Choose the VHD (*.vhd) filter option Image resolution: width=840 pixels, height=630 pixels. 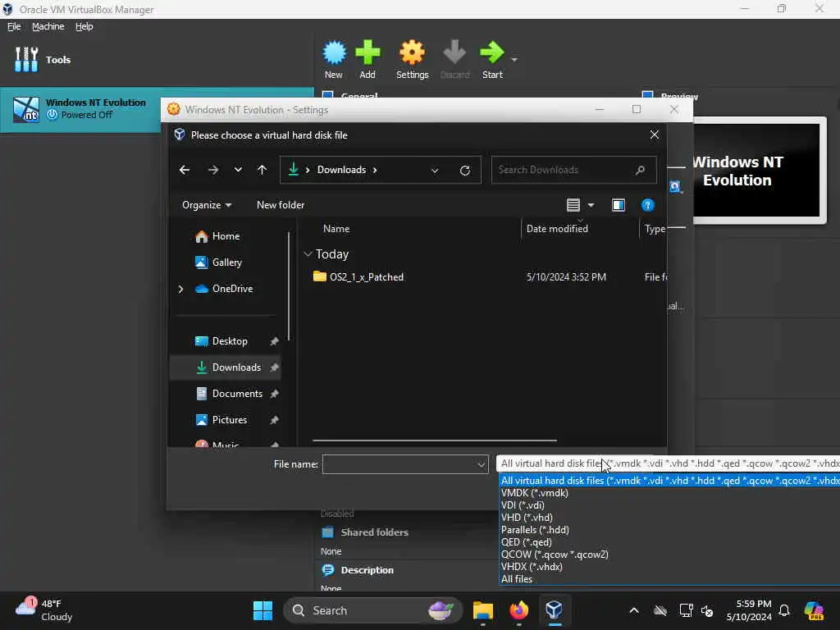(x=527, y=518)
